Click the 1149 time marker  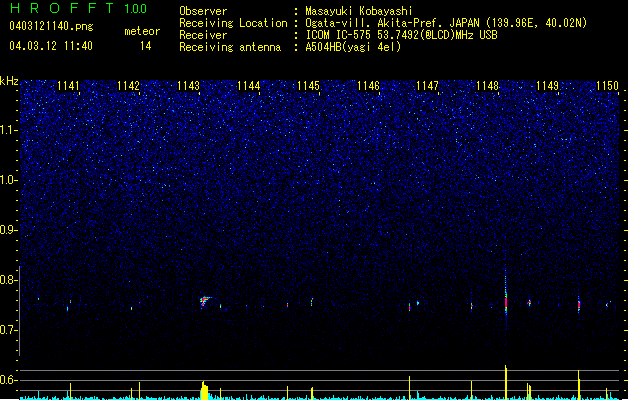pos(547,85)
